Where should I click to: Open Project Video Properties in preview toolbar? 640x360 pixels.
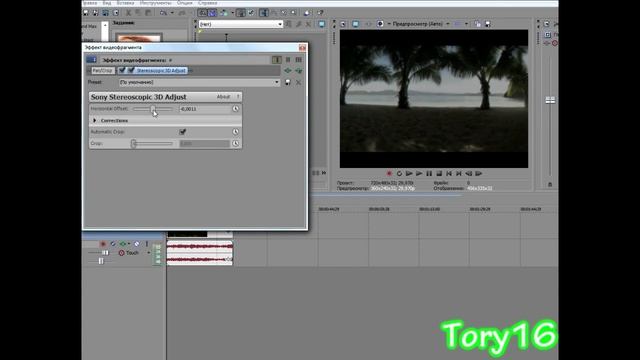[343, 24]
